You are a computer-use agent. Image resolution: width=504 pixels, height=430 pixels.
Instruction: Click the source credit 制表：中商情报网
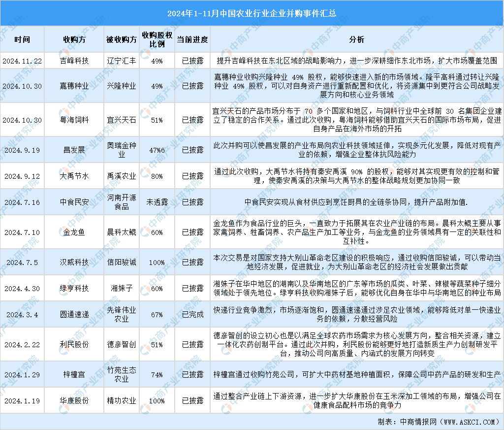[x=407, y=422]
